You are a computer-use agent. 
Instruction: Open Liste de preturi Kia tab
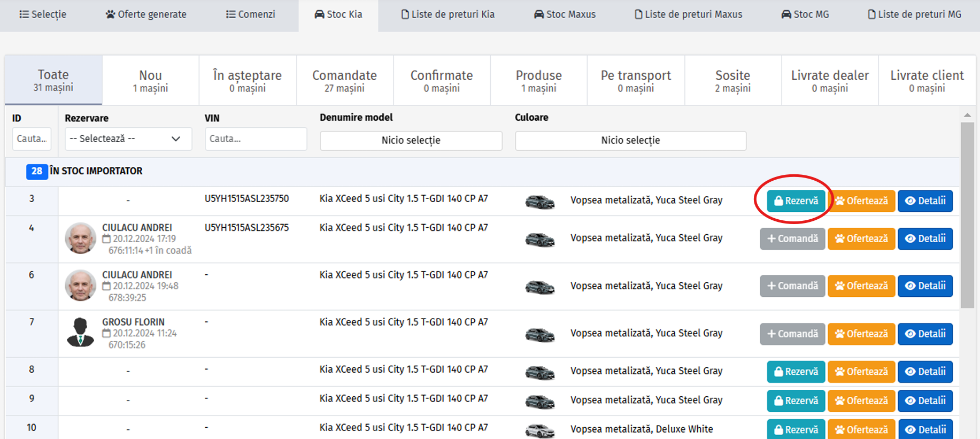point(448,14)
